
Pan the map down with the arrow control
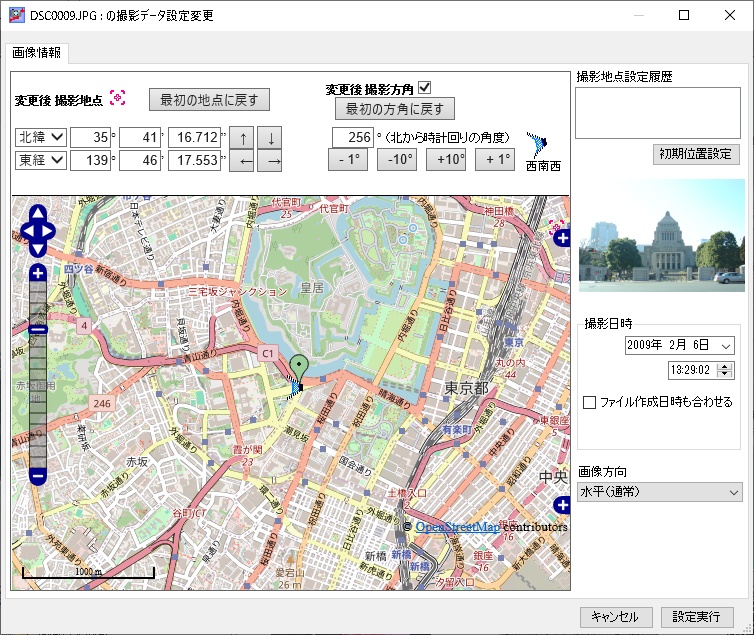pyautogui.click(x=38, y=248)
